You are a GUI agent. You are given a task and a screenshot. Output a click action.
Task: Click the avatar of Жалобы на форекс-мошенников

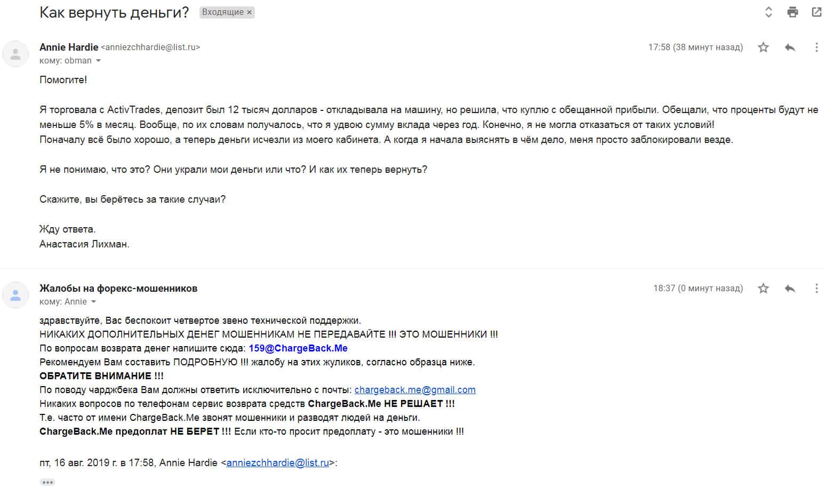[x=15, y=295]
